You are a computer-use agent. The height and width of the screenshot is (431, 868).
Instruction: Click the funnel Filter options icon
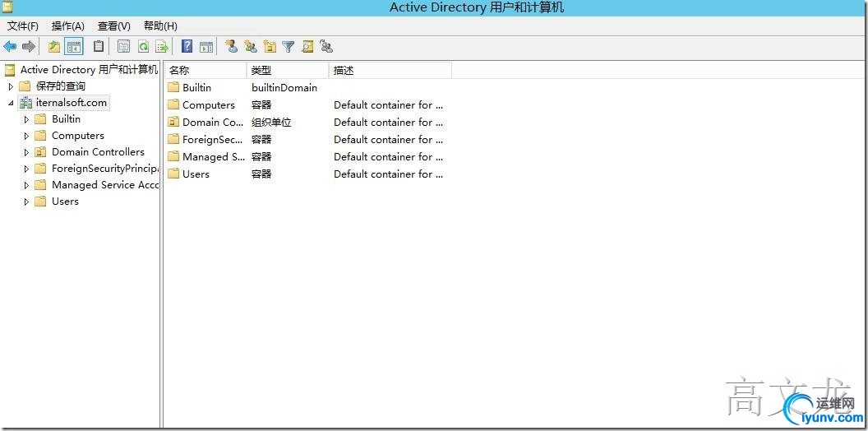pos(289,47)
